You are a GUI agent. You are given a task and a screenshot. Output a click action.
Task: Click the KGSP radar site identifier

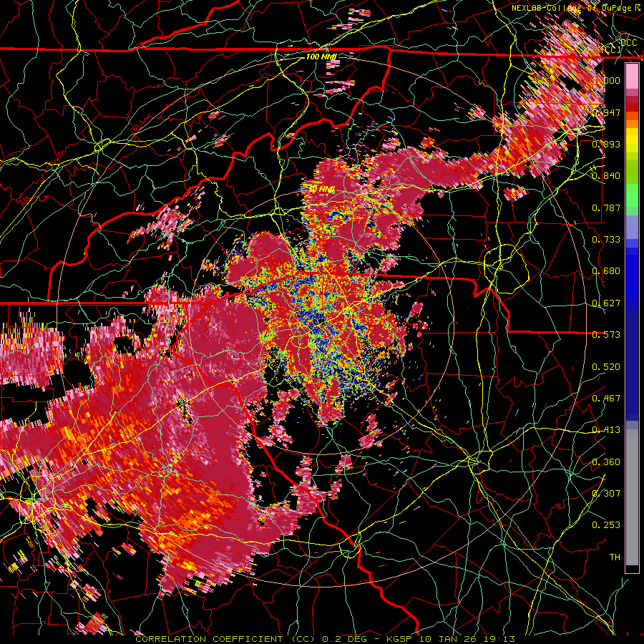pos(401,639)
